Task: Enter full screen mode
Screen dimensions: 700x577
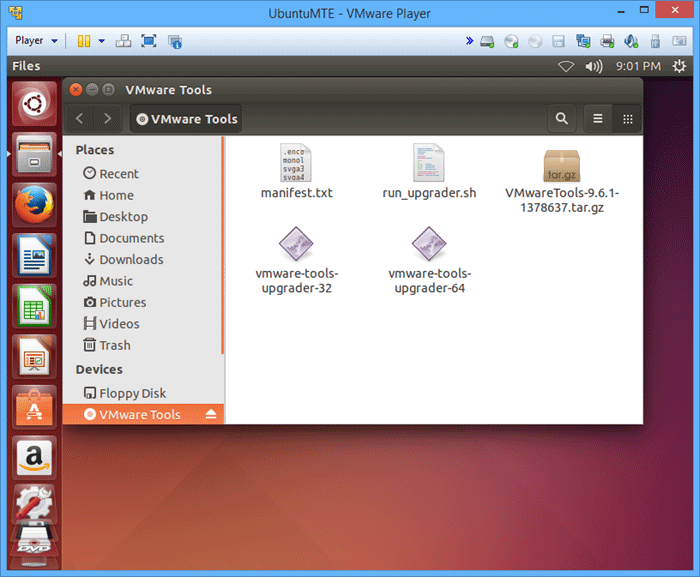Action: pyautogui.click(x=149, y=41)
